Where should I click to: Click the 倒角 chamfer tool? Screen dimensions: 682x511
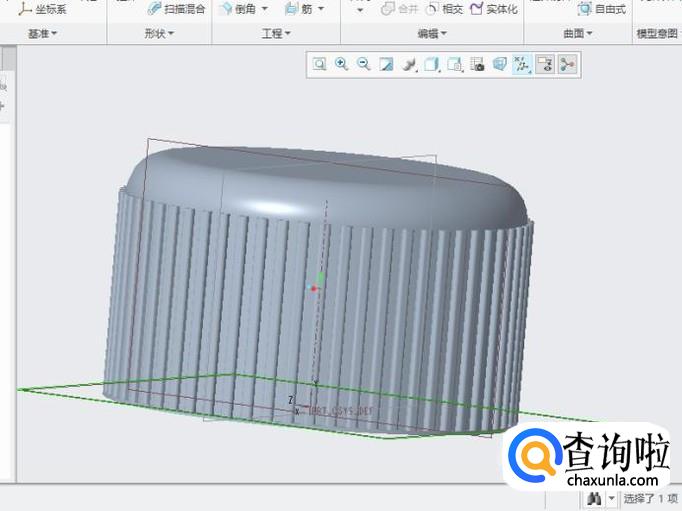[x=238, y=8]
